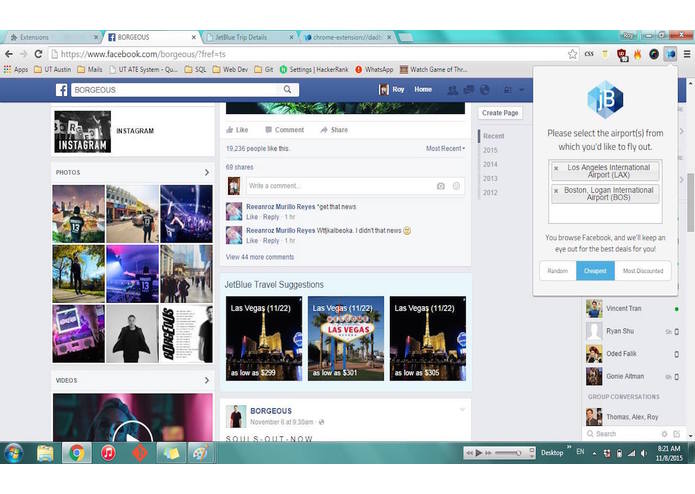The image size is (695, 494).
Task: Remove Los Angeles International Airport selection
Action: pos(556,169)
